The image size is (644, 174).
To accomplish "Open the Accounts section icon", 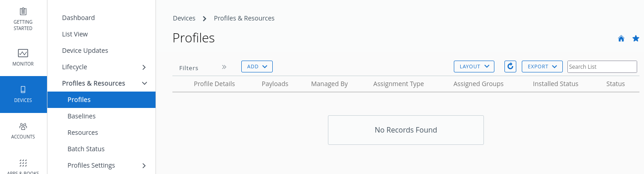I will click(23, 126).
